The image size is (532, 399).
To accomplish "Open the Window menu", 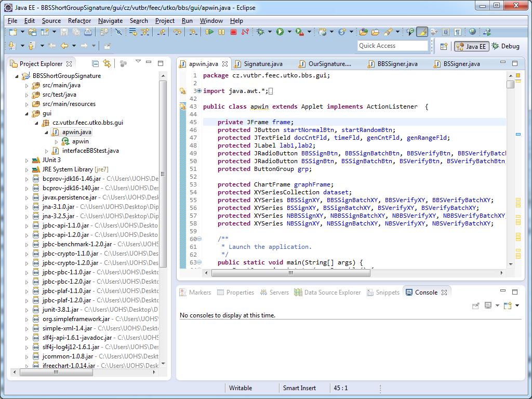I will pyautogui.click(x=211, y=21).
